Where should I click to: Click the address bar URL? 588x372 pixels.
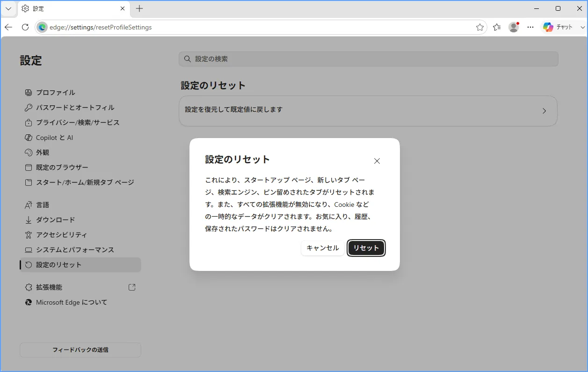click(x=101, y=27)
